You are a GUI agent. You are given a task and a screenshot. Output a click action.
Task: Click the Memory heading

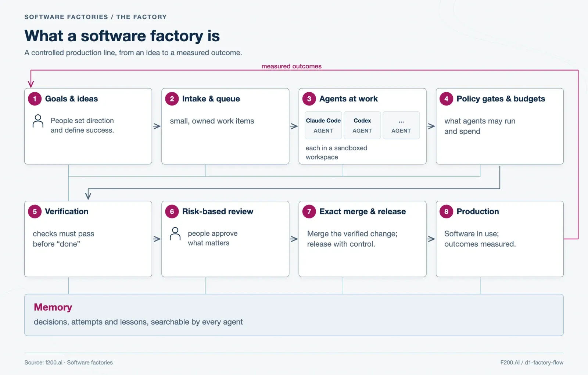(53, 307)
